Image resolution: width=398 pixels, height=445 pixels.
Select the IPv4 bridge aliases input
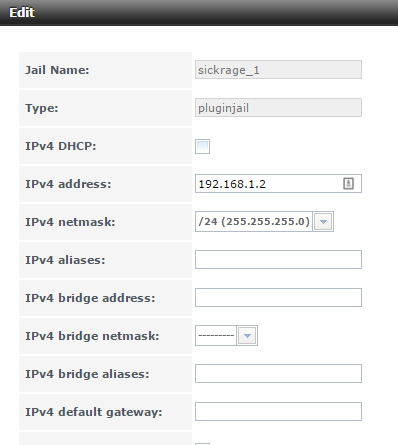pyautogui.click(x=278, y=373)
